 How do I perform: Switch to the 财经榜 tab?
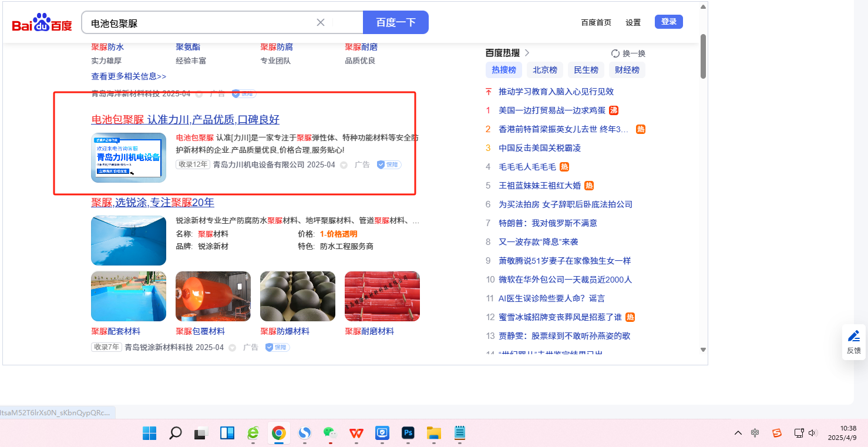627,70
